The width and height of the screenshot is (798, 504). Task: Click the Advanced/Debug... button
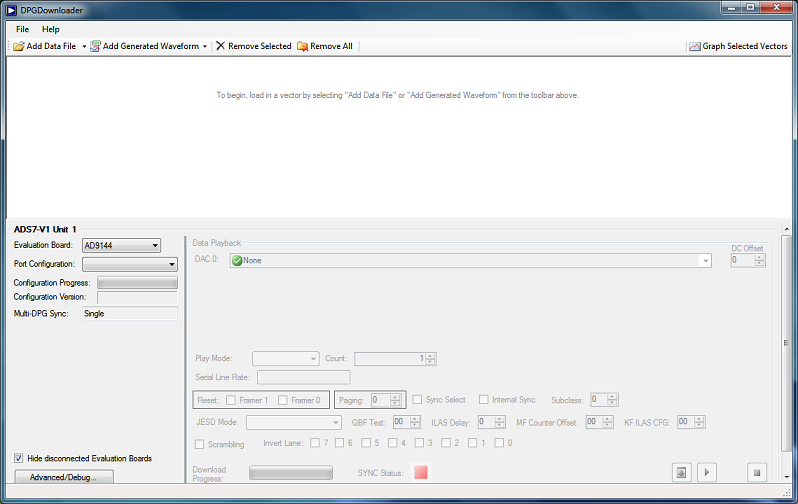[x=64, y=477]
